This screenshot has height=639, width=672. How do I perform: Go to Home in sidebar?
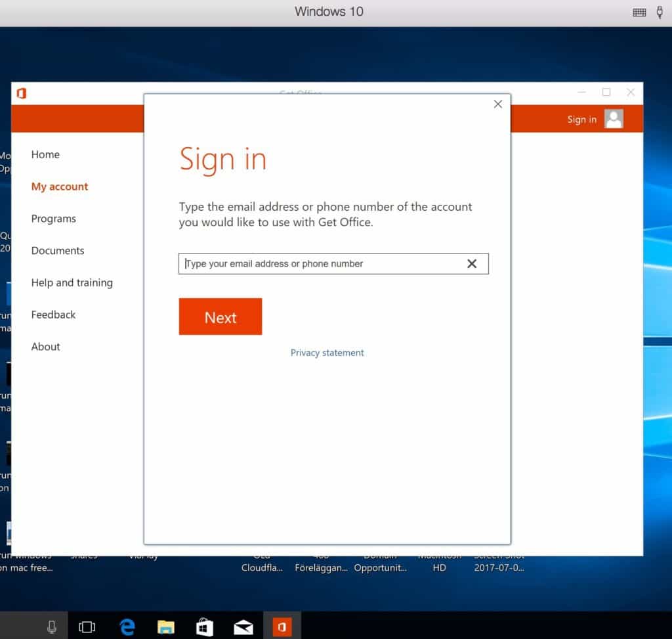pyautogui.click(x=45, y=154)
